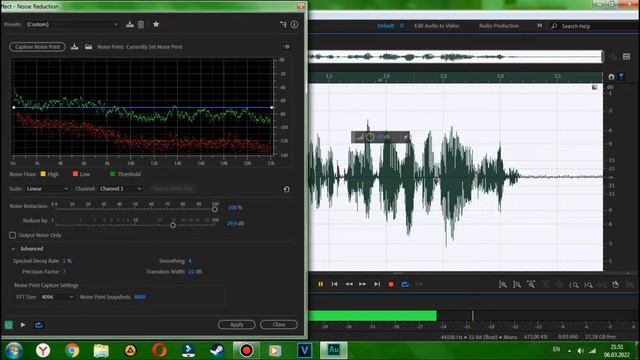This screenshot has width=640, height=360.
Task: Enable Output Noise Only
Action: tap(13, 235)
